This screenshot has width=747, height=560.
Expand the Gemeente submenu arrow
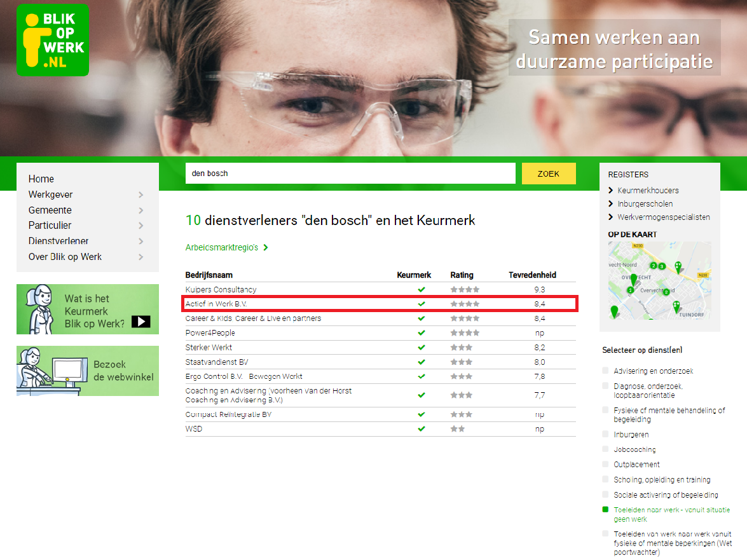pos(140,210)
